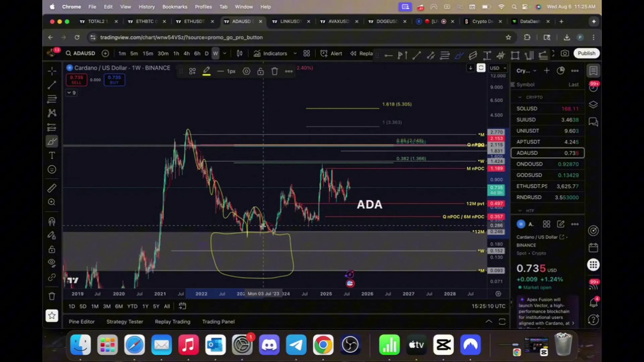
Task: Select the ruler measure tool
Action: (x=52, y=188)
